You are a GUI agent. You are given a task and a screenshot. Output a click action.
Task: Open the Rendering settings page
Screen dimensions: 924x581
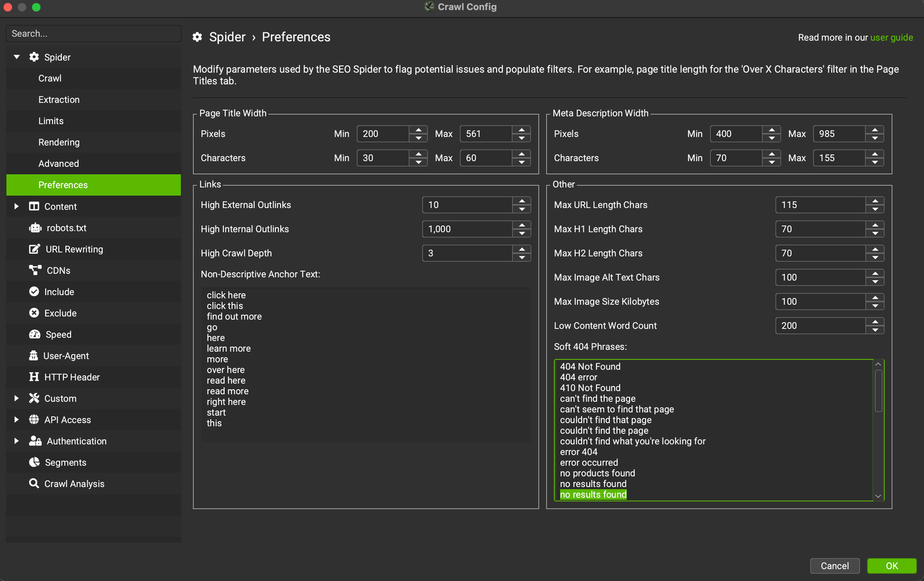pos(59,142)
